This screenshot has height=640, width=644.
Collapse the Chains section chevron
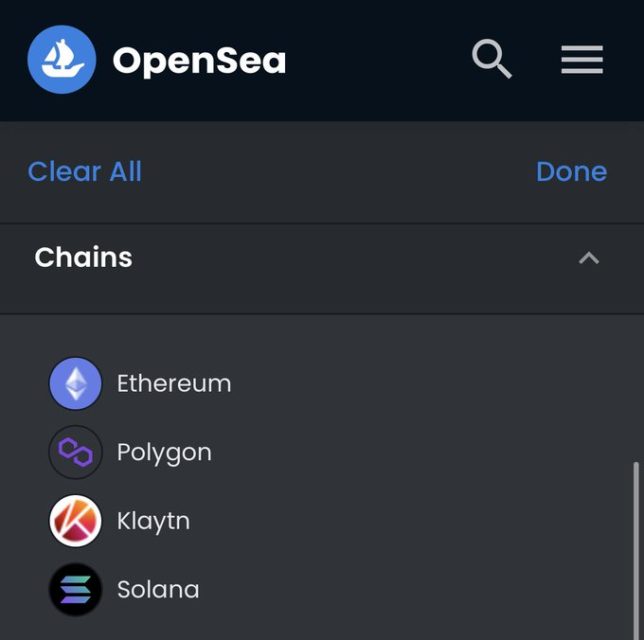[589, 258]
